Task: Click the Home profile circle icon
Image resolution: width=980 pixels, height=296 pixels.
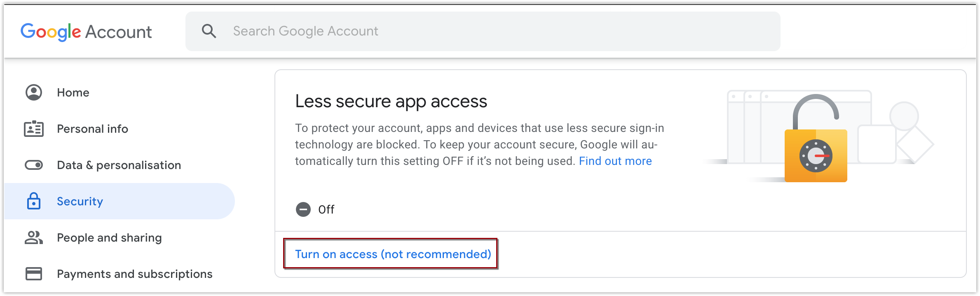Action: click(34, 92)
